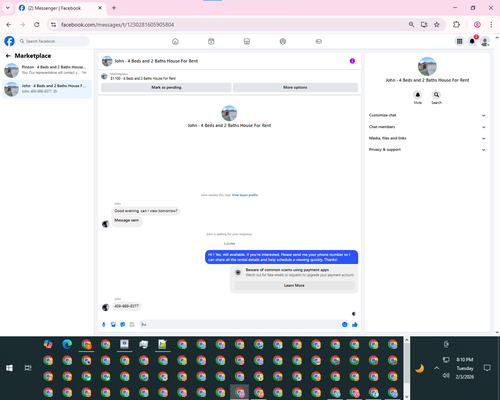Open the $1,100 Marketplace listing row
Image resolution: width=500 pixels, height=400 pixels.
click(x=229, y=76)
